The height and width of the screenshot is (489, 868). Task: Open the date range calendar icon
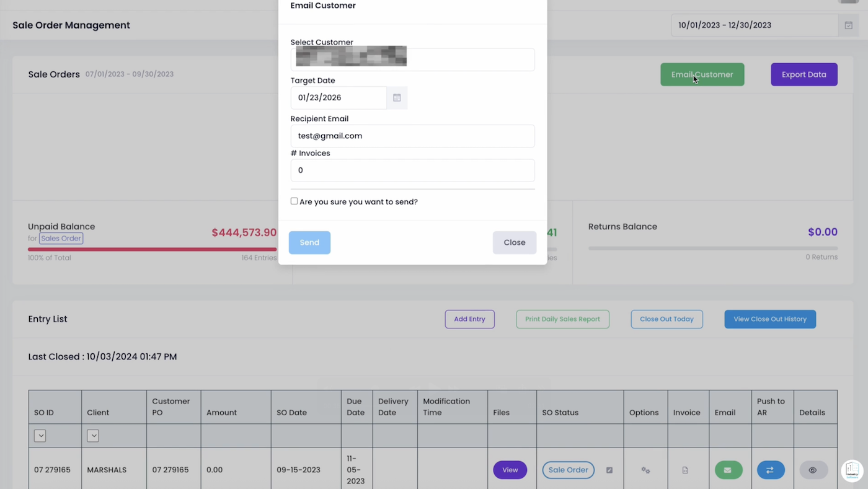[848, 25]
